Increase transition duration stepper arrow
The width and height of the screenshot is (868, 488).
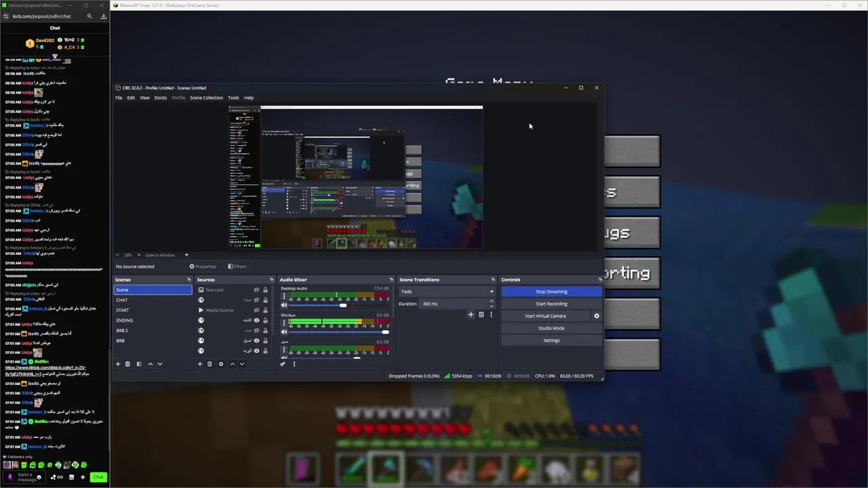[492, 302]
